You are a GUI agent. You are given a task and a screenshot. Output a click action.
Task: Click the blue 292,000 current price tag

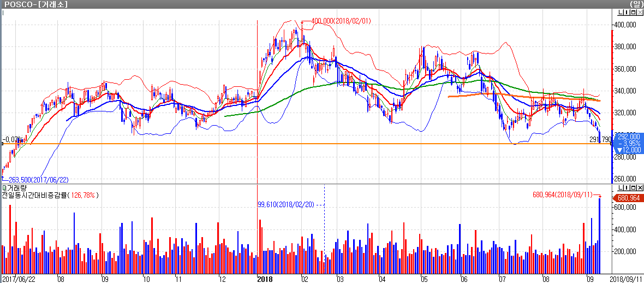tap(628, 142)
